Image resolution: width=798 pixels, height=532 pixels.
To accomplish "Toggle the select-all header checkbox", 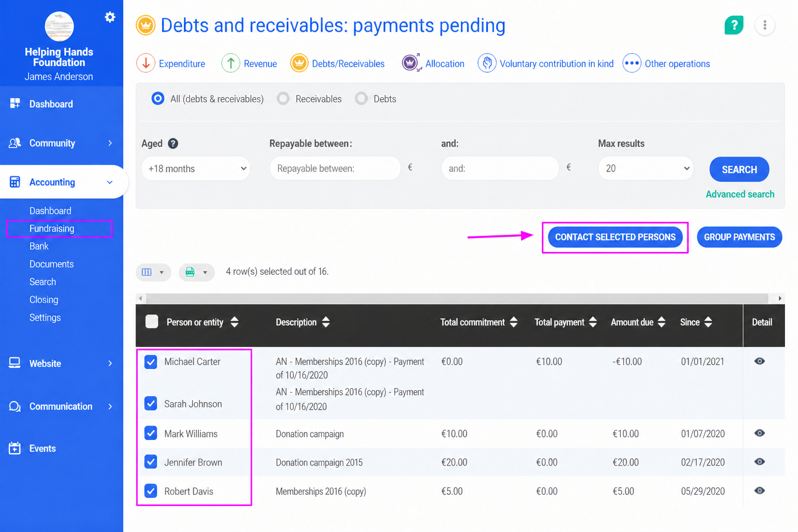I will (x=152, y=322).
